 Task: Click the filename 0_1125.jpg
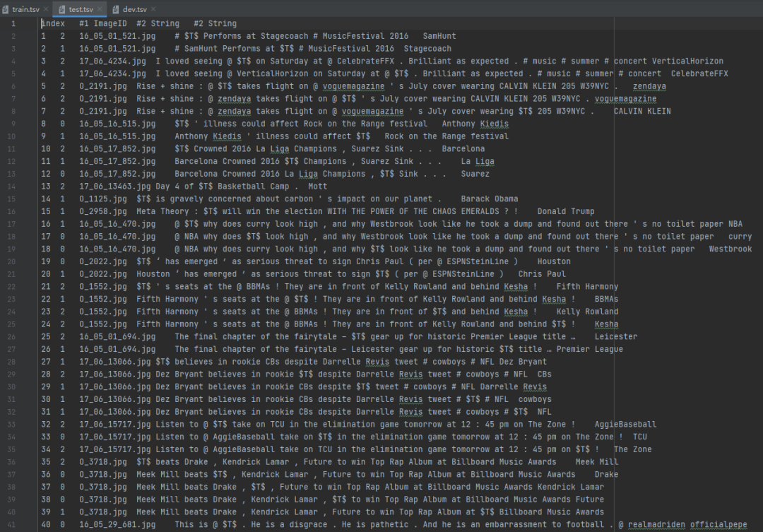point(103,199)
